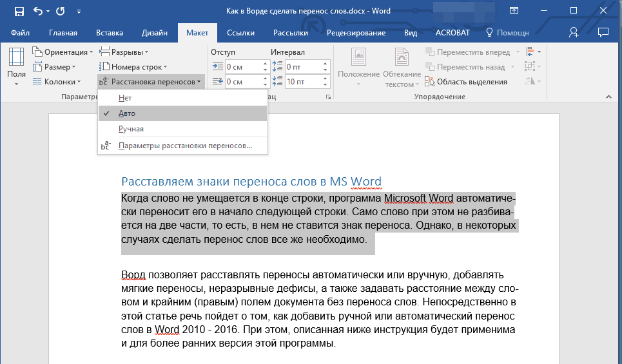Choose Ручная hyphenation option
Viewport: 622px width, 364px height.
pyautogui.click(x=182, y=129)
